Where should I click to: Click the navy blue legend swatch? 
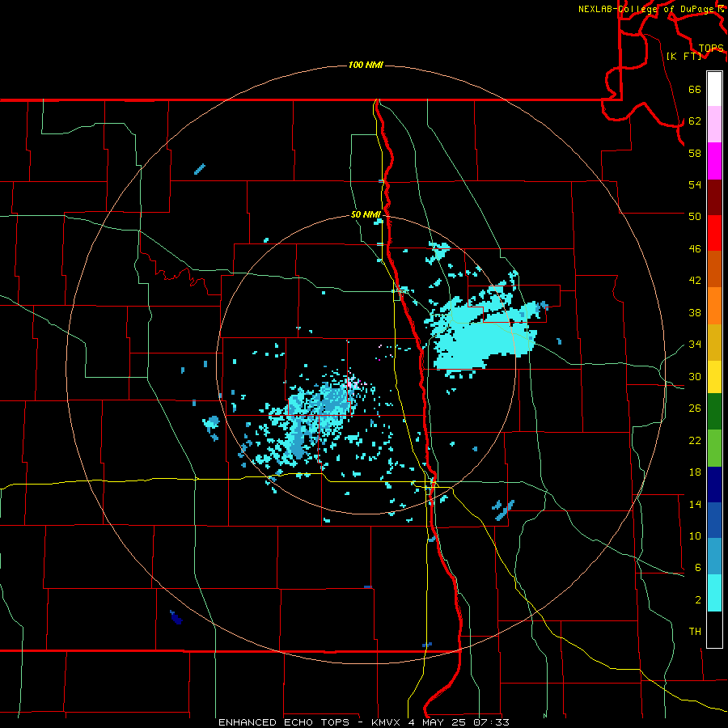(x=714, y=485)
